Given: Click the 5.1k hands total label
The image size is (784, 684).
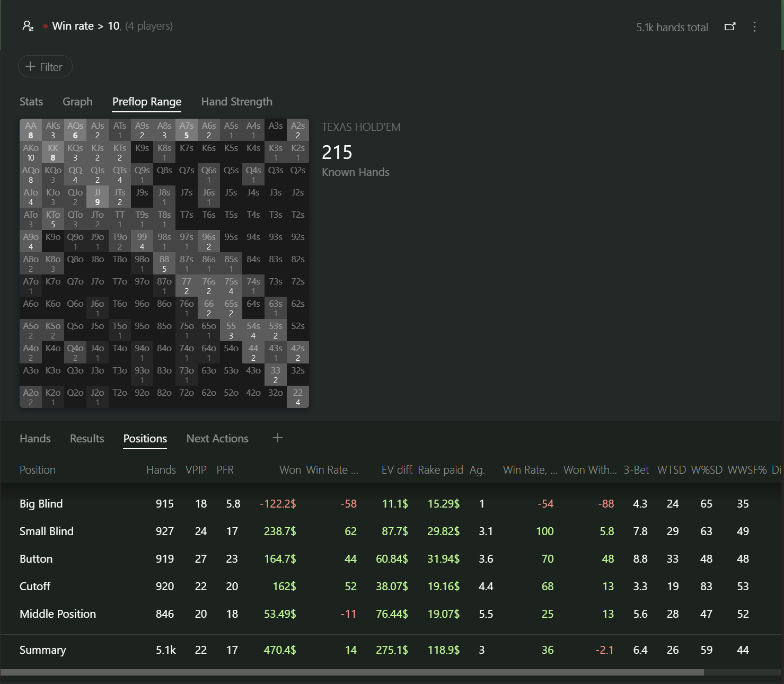Looking at the screenshot, I should [672, 28].
